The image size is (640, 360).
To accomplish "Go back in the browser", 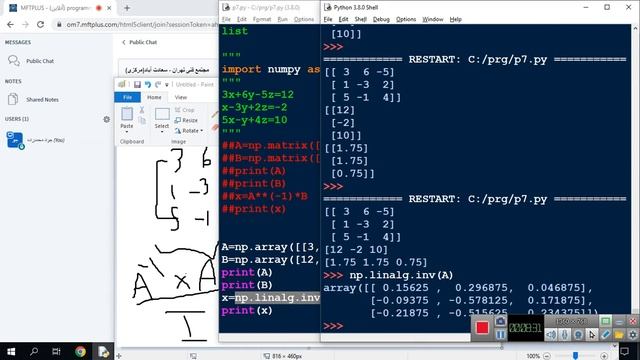I will click(10, 24).
